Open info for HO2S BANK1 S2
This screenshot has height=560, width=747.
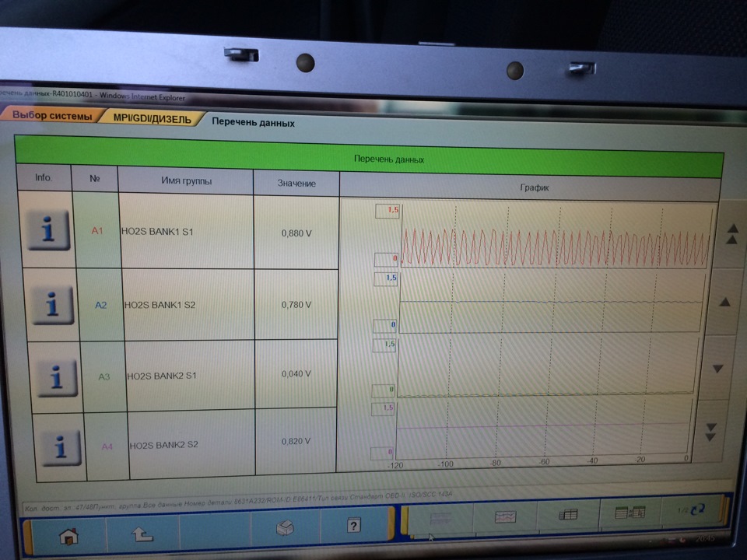[x=51, y=305]
